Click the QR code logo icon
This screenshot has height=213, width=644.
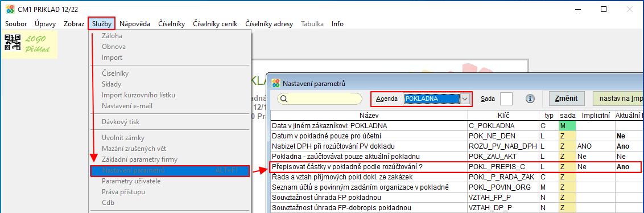[x=13, y=43]
